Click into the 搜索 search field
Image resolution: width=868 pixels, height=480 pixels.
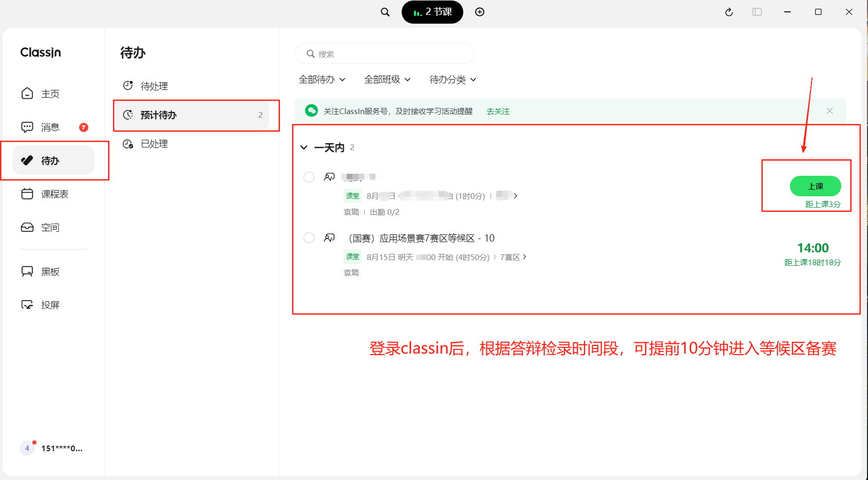(390, 54)
